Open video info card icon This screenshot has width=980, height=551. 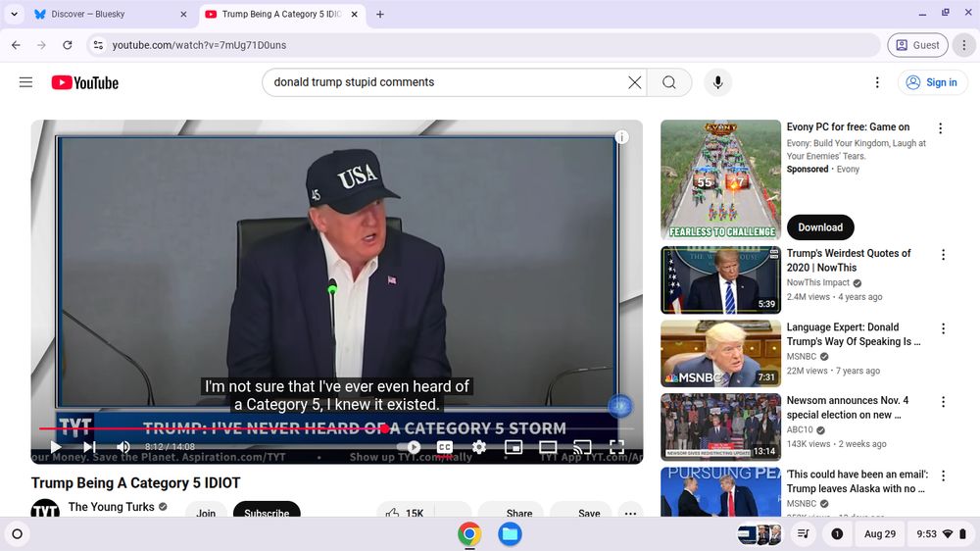(x=621, y=137)
